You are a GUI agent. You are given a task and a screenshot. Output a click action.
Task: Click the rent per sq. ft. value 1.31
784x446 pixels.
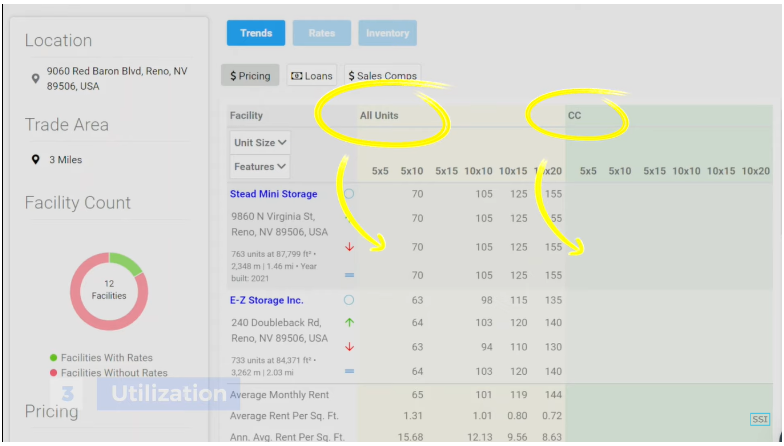(x=414, y=416)
